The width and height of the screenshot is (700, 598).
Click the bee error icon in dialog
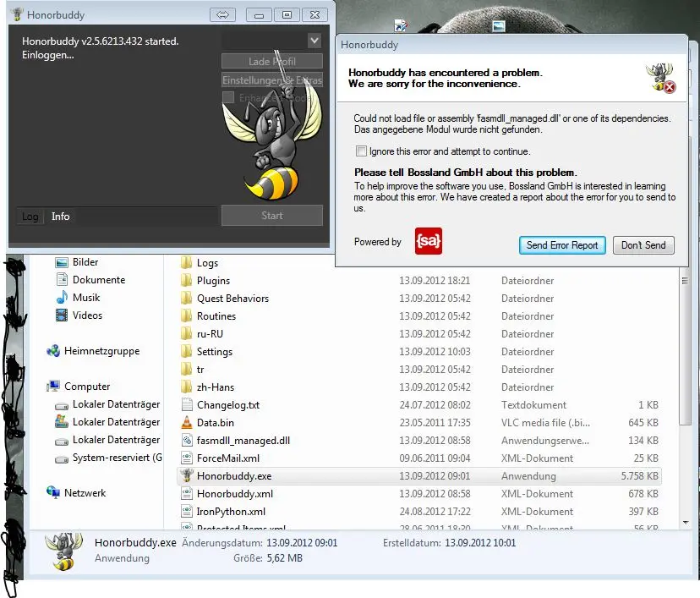click(661, 78)
